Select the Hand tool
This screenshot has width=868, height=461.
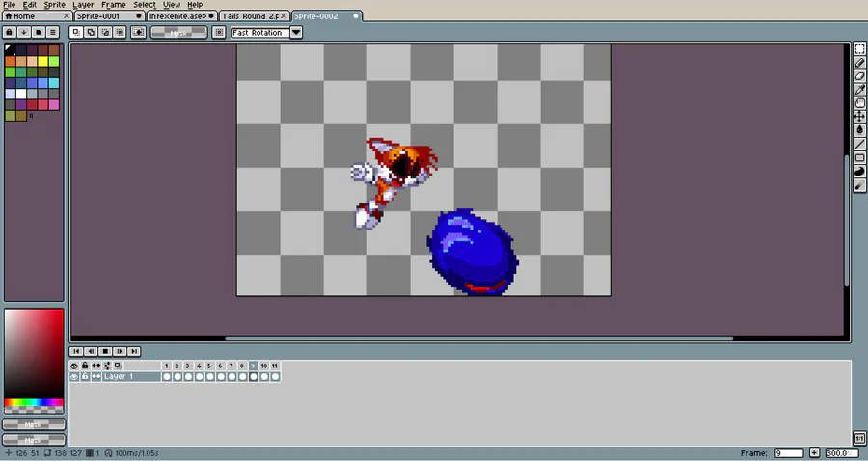[859, 103]
